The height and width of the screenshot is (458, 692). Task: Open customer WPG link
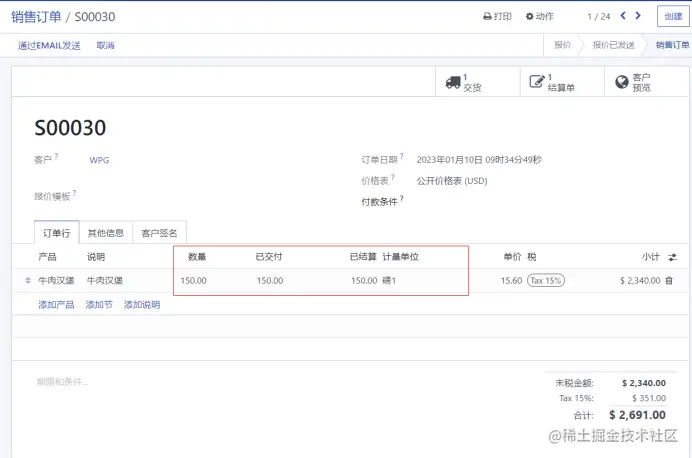pos(99,160)
